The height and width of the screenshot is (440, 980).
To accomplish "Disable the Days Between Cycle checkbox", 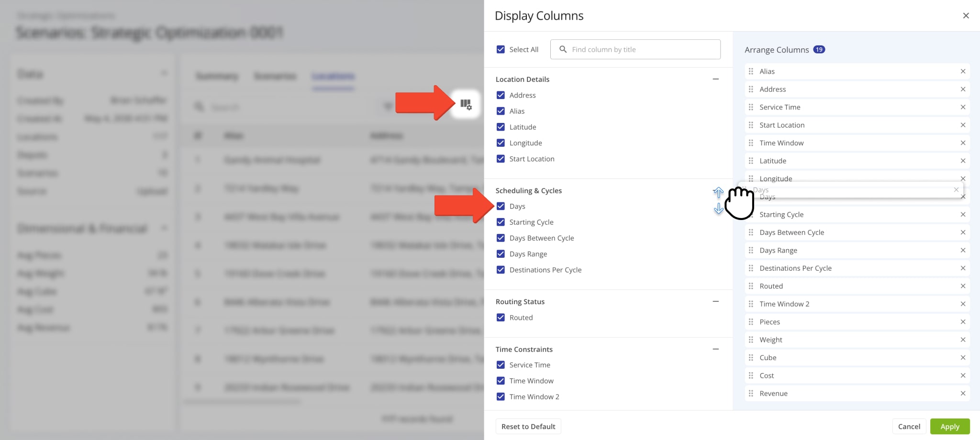I will coord(501,238).
